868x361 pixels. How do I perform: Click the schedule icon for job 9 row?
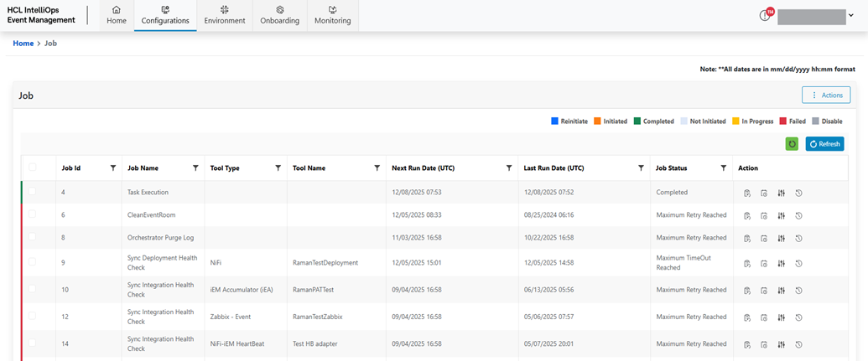pyautogui.click(x=763, y=263)
